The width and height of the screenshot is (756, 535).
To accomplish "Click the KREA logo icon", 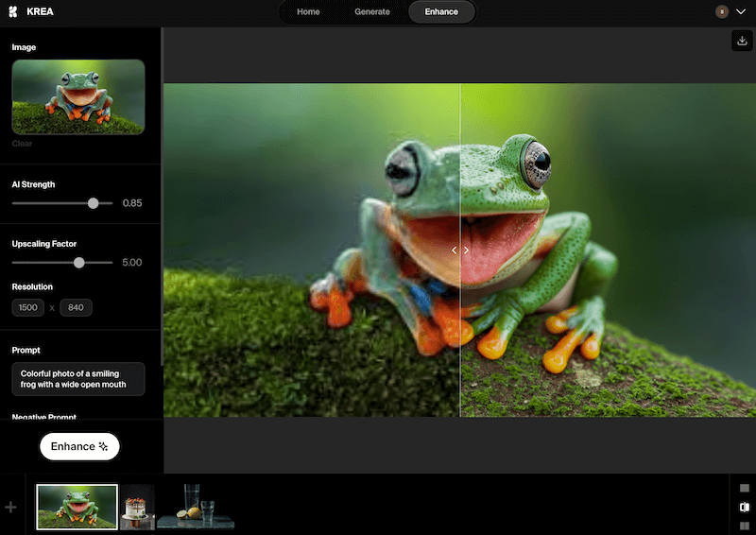I will 14,12.
